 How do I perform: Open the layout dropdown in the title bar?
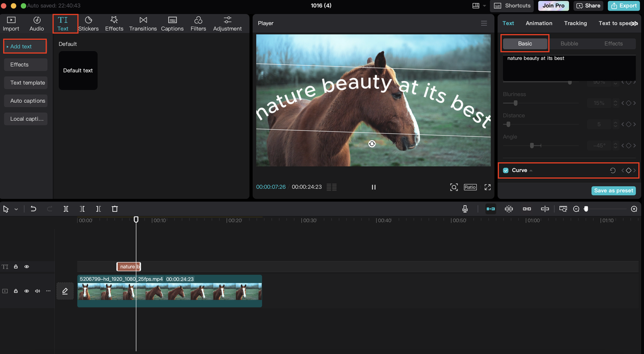(485, 6)
